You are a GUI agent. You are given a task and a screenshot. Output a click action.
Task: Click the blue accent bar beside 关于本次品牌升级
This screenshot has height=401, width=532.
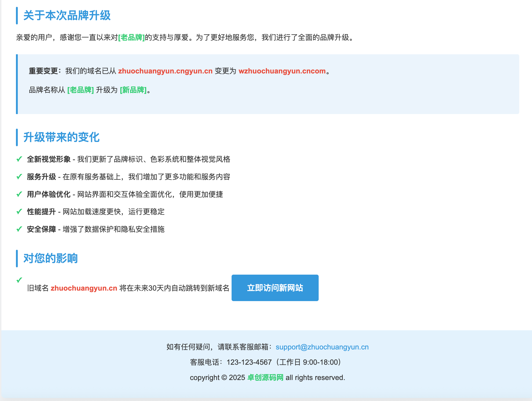[x=17, y=16]
